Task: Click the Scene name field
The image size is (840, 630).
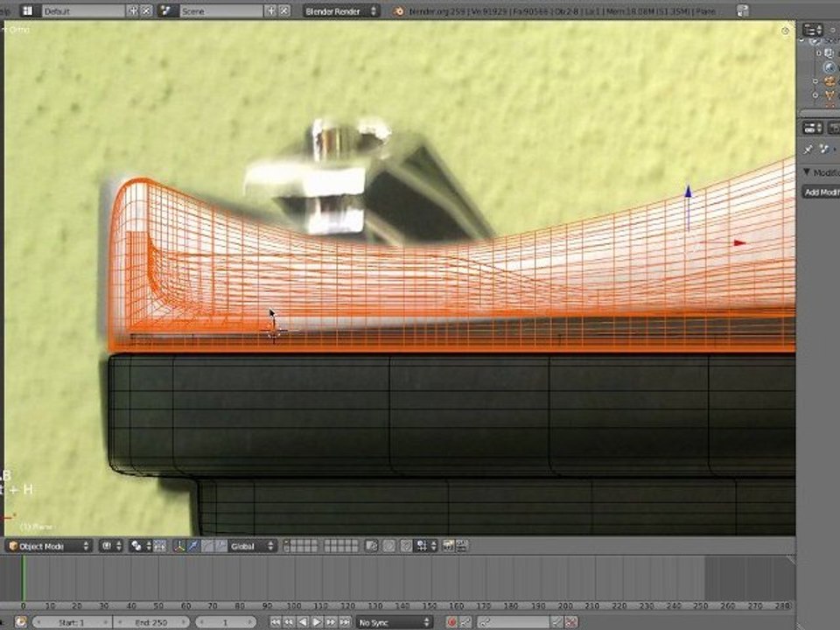Action: (x=220, y=10)
